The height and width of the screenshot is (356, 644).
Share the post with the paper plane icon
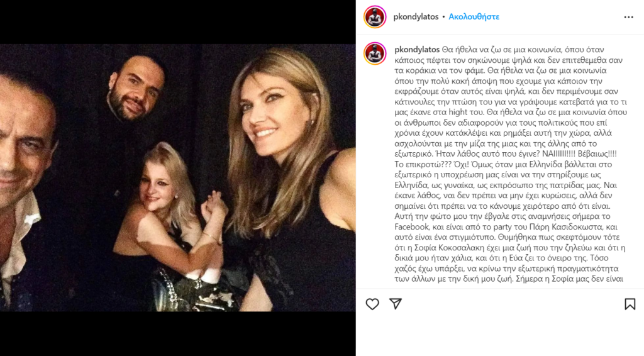pyautogui.click(x=396, y=304)
